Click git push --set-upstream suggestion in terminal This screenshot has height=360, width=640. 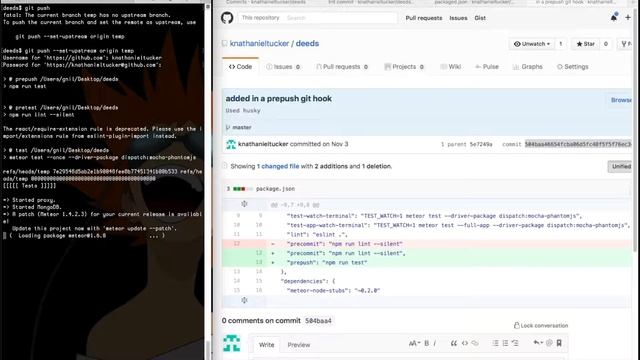[70, 36]
